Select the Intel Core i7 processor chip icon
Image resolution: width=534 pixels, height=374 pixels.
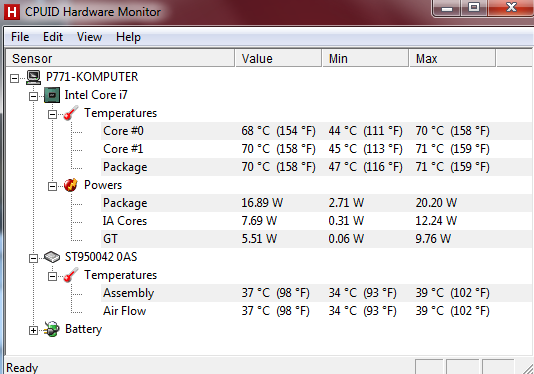pyautogui.click(x=52, y=95)
